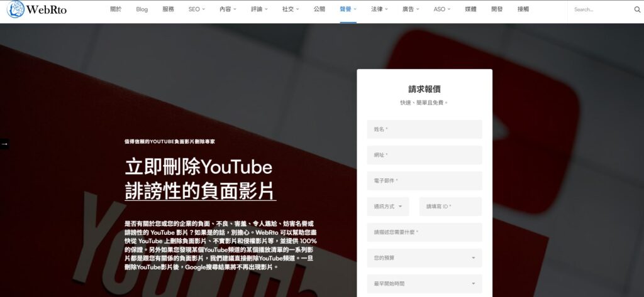Click the 立即刪除YouTube headline text

pos(198,167)
